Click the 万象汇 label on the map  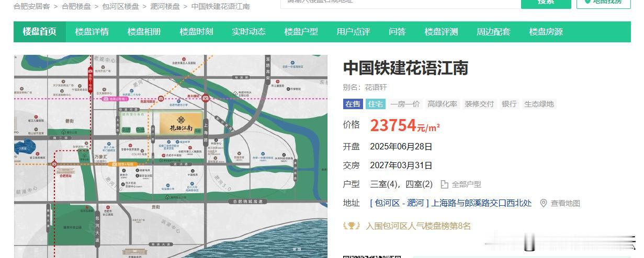point(100,157)
